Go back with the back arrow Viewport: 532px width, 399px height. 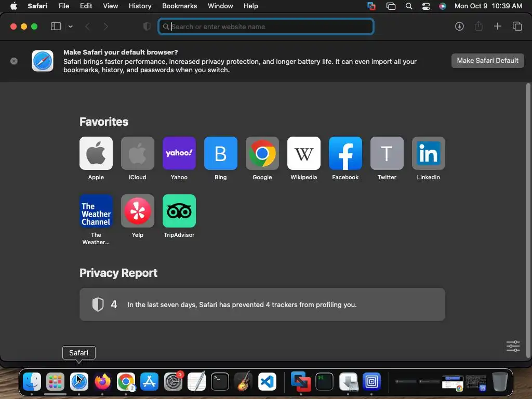click(x=87, y=26)
